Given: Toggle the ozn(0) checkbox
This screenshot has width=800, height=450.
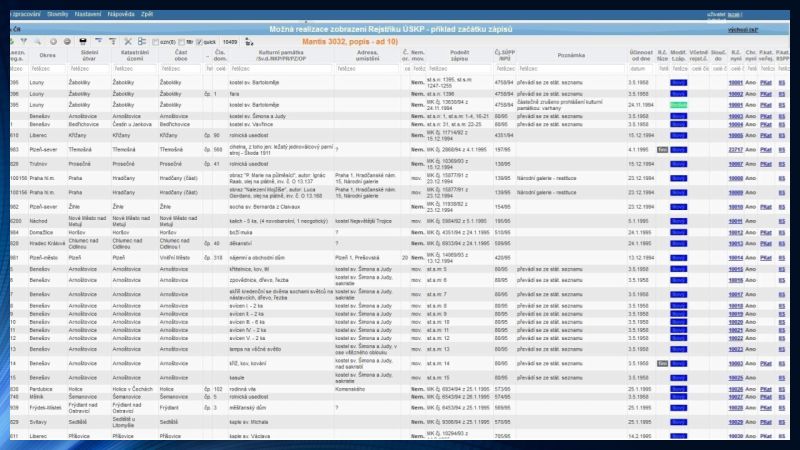Looking at the screenshot, I should (156, 42).
